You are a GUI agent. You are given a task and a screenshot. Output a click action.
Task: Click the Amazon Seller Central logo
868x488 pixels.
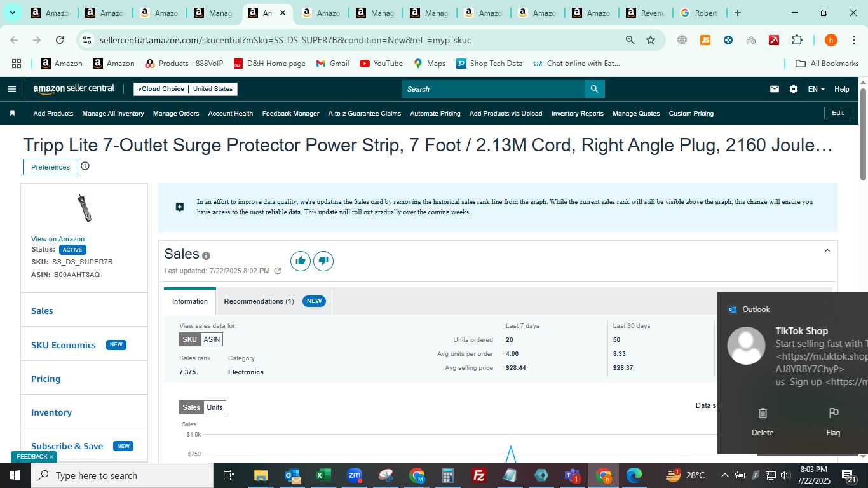(x=74, y=89)
